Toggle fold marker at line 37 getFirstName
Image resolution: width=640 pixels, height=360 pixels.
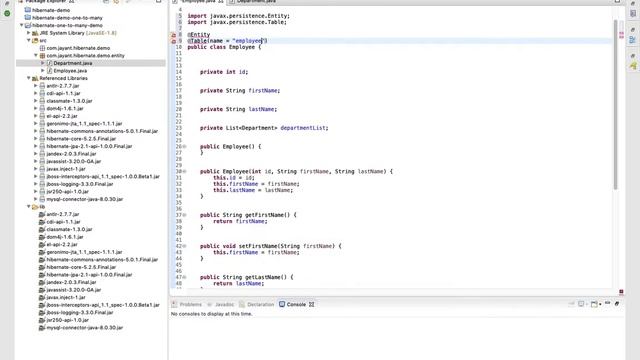[184, 215]
